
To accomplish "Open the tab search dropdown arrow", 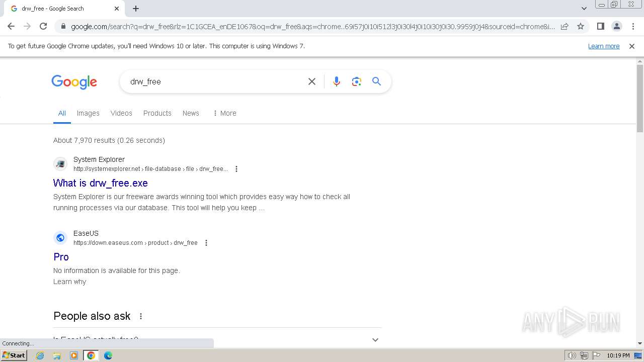I will click(x=584, y=9).
